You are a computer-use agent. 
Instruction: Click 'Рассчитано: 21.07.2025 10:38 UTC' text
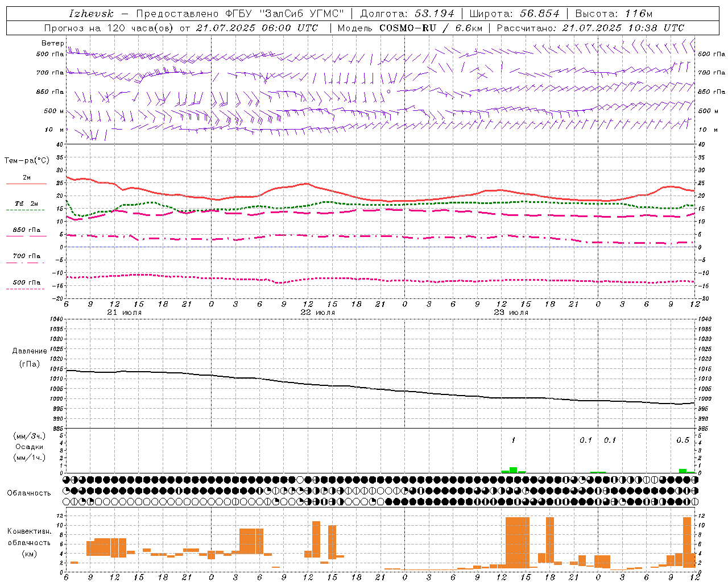click(x=590, y=28)
